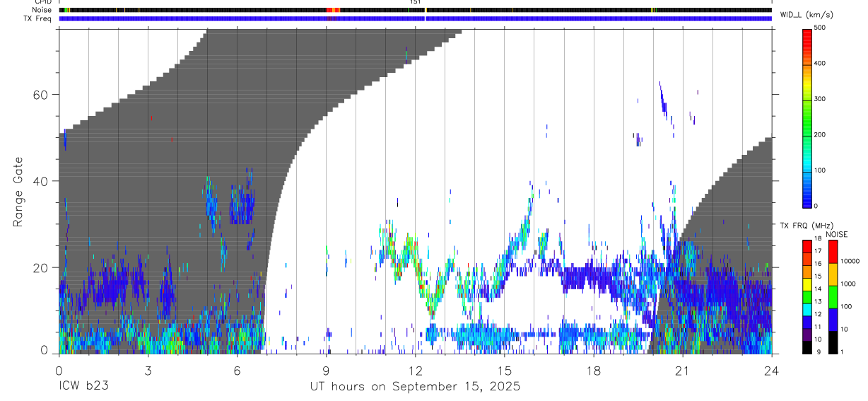
Task: Click the CPID value '151'
Action: click(415, 2)
